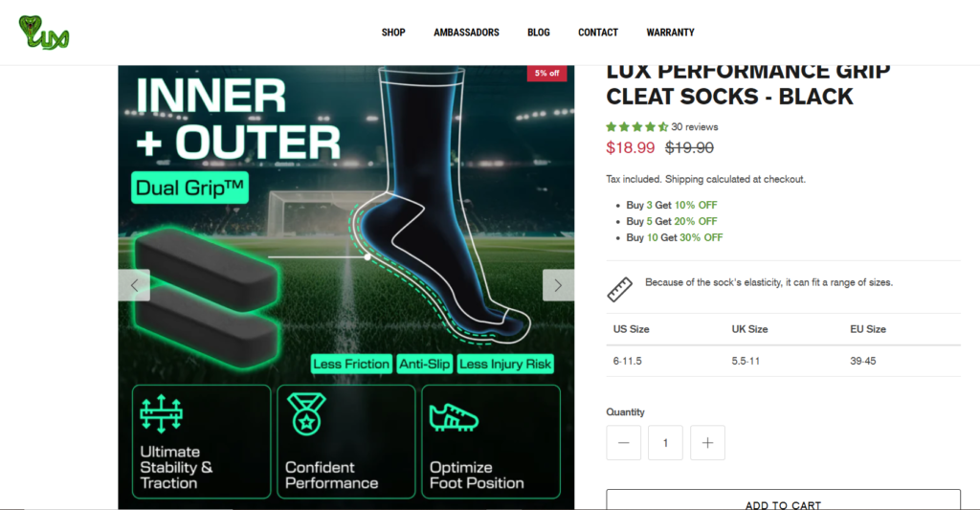Click the soccer cleat icon
The width and height of the screenshot is (980, 510).
pyautogui.click(x=454, y=417)
